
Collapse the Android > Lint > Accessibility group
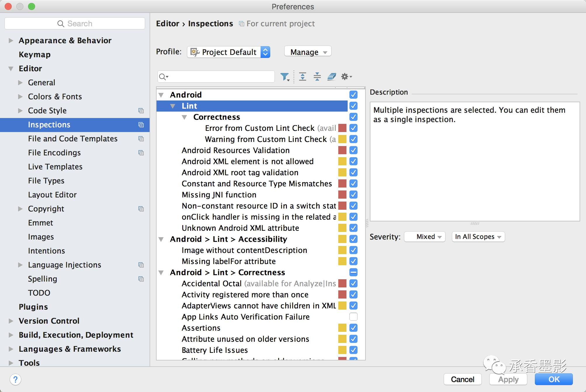pos(161,239)
